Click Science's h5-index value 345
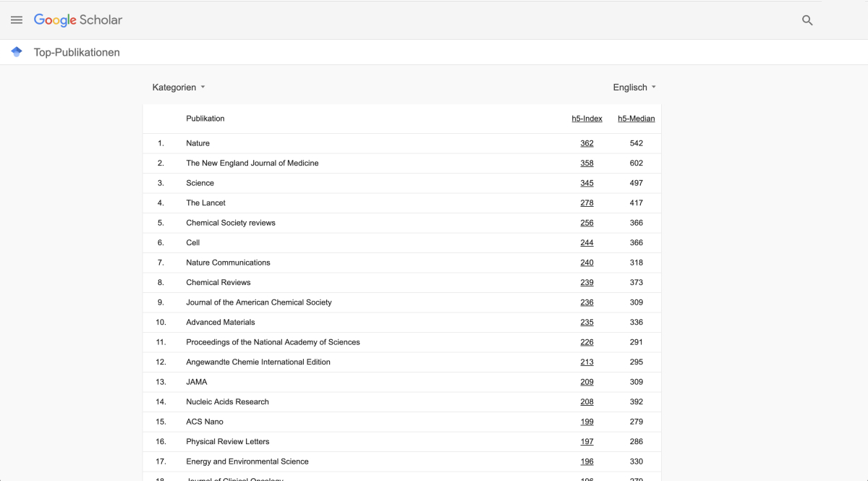Viewport: 868px width, 481px height. (587, 183)
